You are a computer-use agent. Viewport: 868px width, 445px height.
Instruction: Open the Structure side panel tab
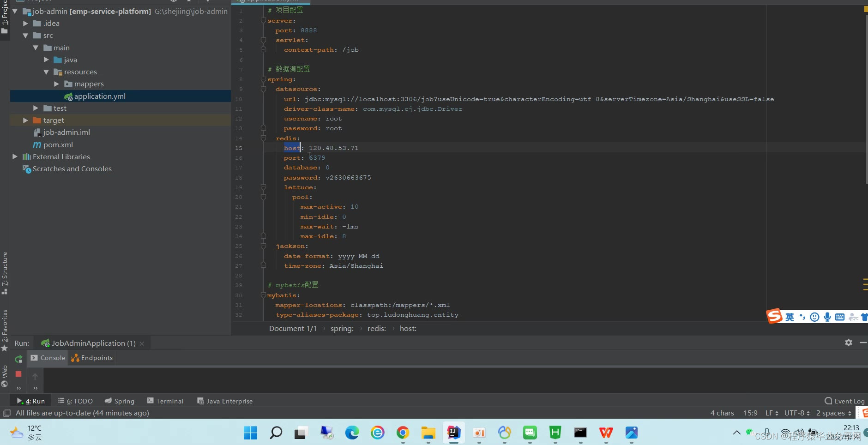coord(5,273)
